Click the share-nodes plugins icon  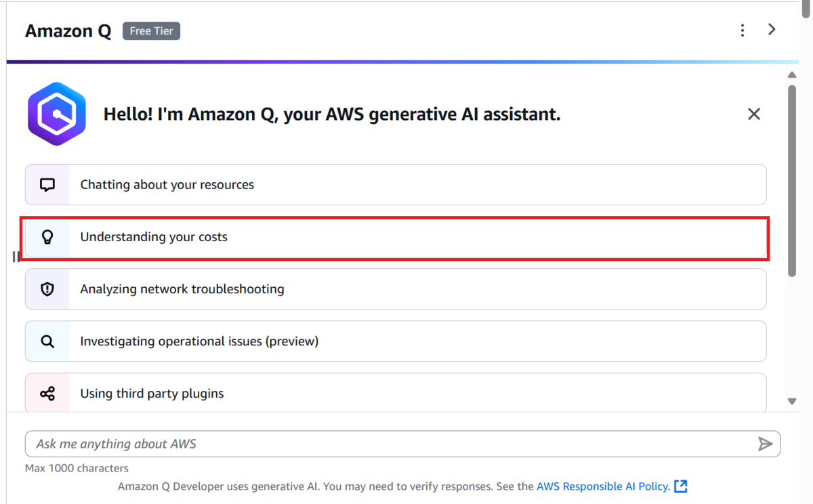point(47,394)
